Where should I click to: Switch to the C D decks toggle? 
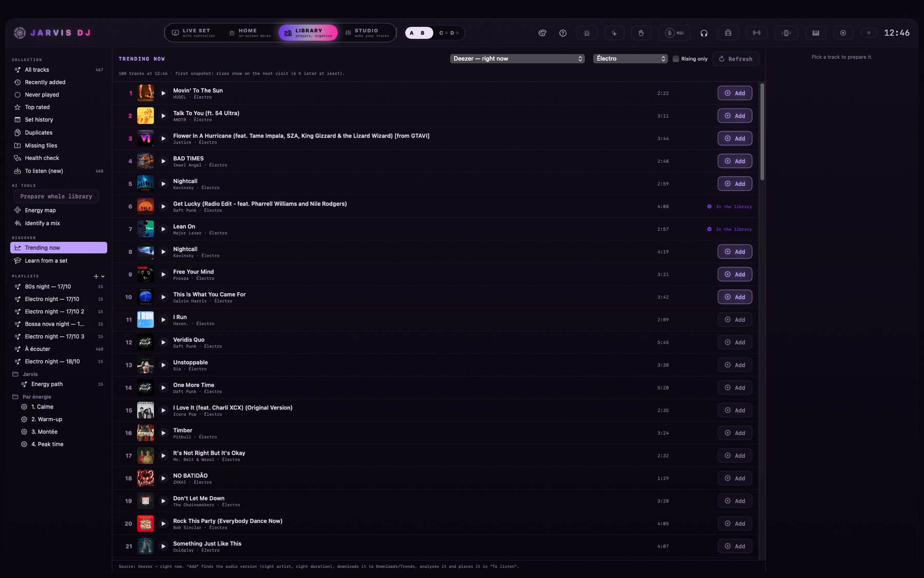[x=449, y=33]
